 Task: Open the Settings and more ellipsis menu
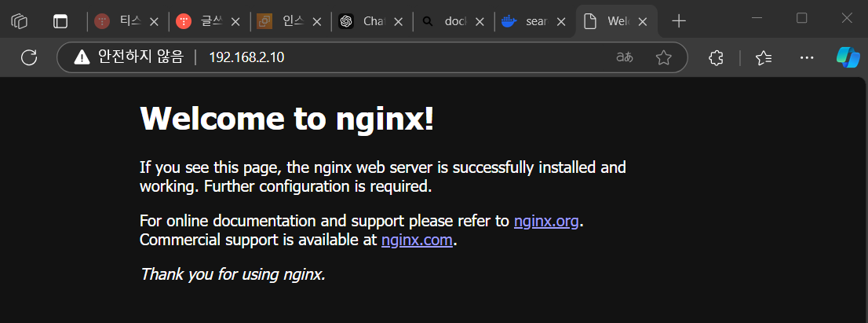point(807,57)
